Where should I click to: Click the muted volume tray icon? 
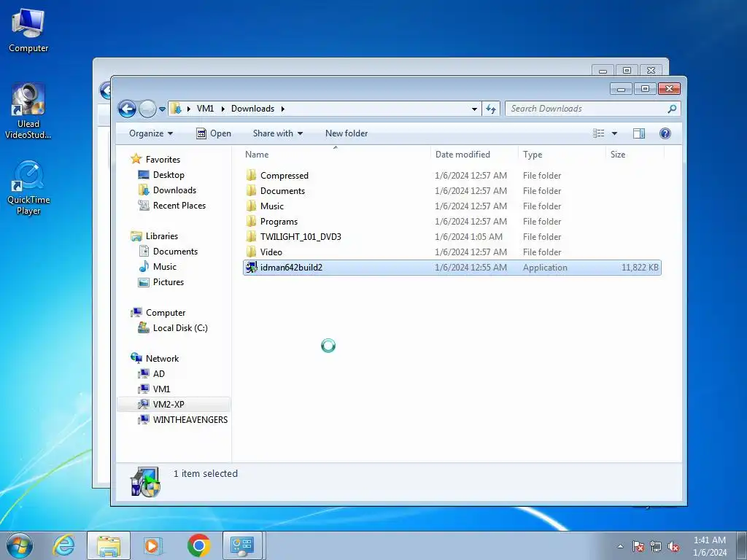[673, 546]
